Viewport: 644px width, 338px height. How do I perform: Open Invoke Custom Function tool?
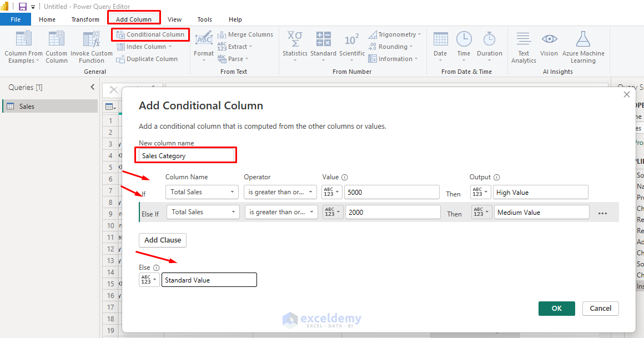tap(91, 47)
